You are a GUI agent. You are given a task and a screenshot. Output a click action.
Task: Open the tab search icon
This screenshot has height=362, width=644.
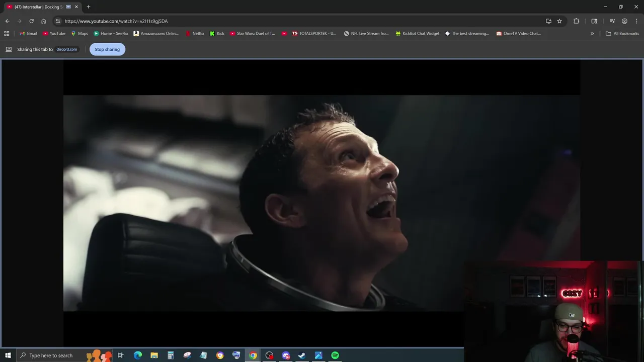coord(594,21)
